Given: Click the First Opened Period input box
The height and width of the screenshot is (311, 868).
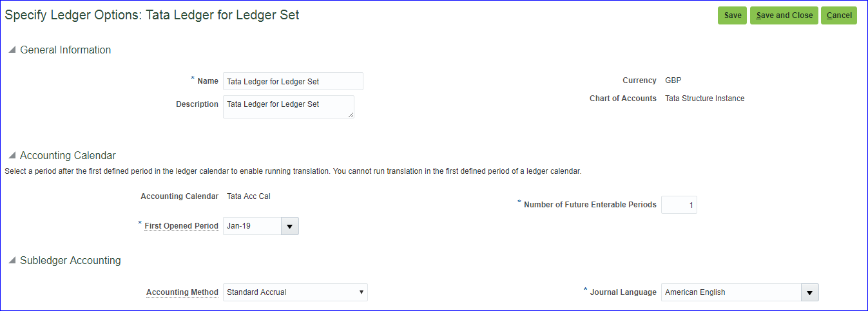Looking at the screenshot, I should pos(252,226).
